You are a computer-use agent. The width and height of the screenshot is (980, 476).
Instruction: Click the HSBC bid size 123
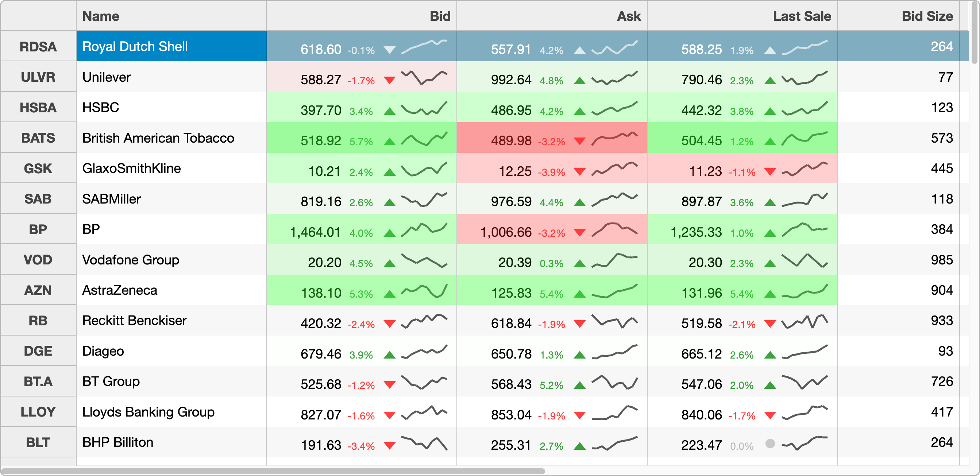[942, 108]
